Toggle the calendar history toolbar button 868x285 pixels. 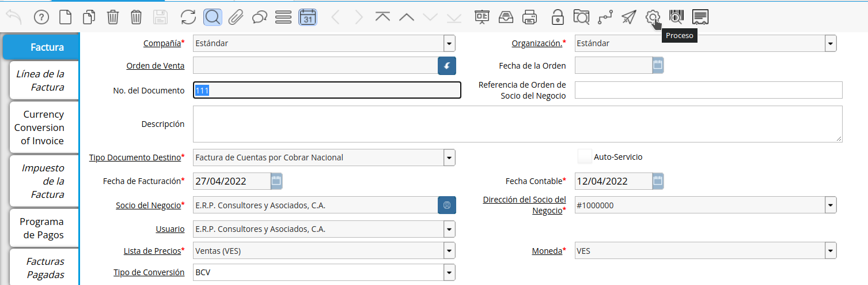[x=308, y=17]
